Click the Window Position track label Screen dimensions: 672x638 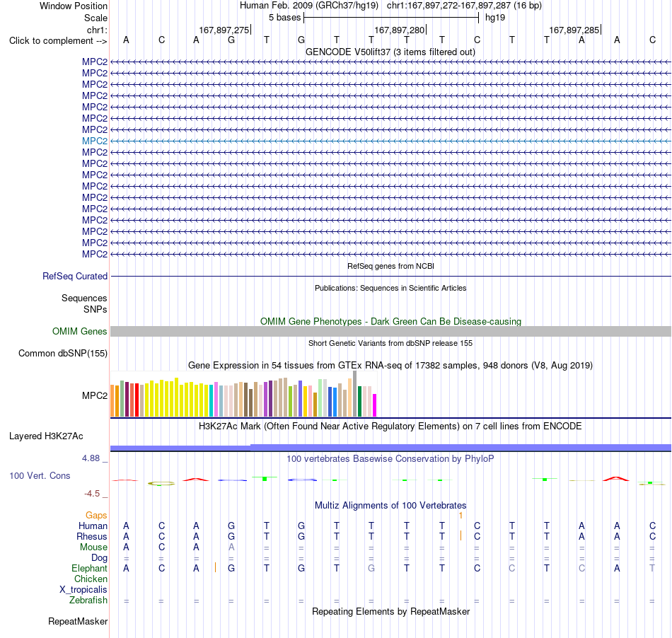click(74, 6)
